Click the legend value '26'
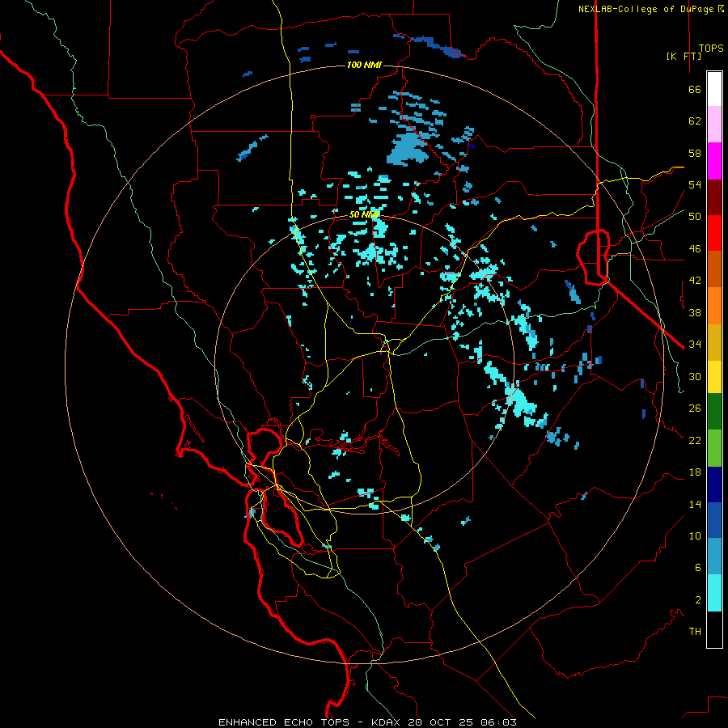The height and width of the screenshot is (728, 728). coord(695,408)
